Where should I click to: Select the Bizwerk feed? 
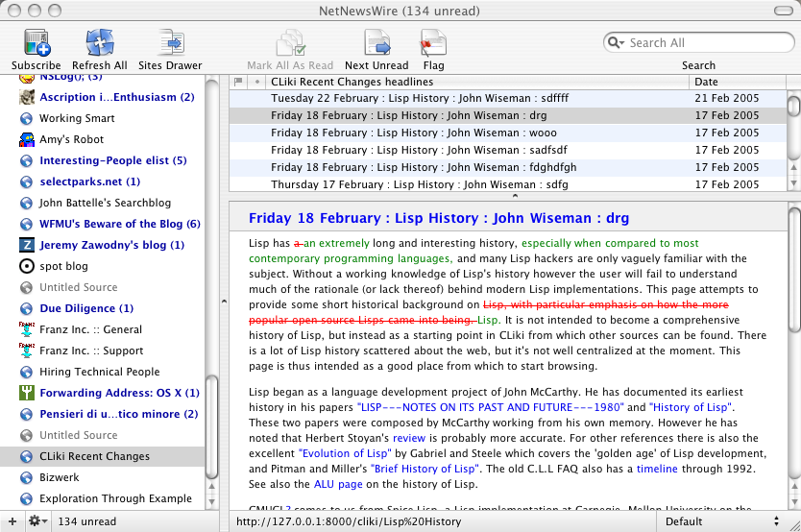click(x=60, y=477)
